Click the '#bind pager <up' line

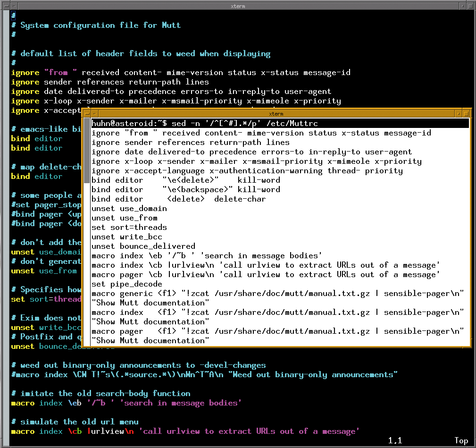[46, 214]
